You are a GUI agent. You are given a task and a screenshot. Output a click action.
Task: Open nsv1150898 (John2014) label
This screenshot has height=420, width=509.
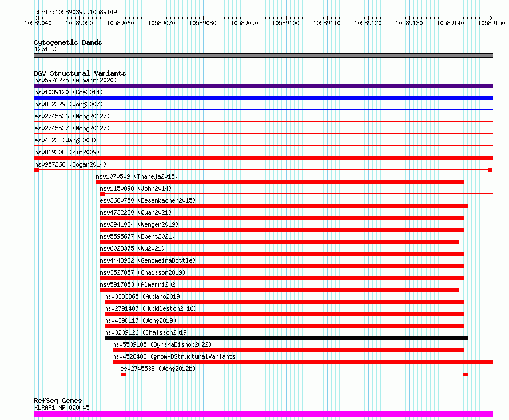tap(136, 188)
